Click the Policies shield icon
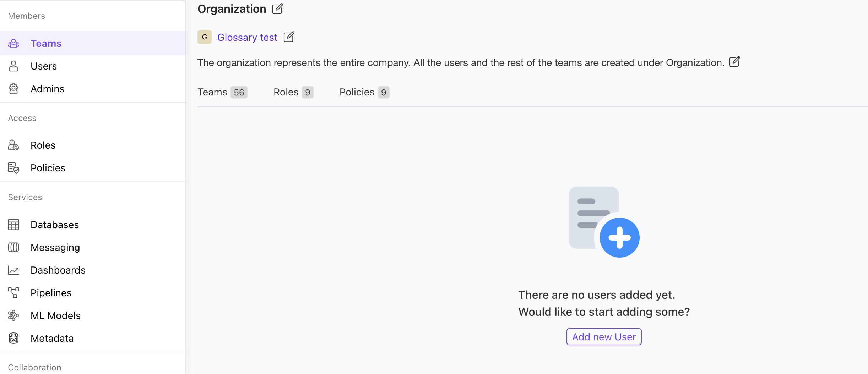Screen dimensions: 868x374 [13, 168]
